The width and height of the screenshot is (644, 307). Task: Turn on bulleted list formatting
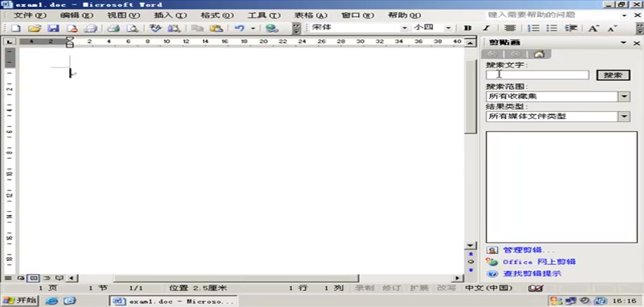[551, 28]
